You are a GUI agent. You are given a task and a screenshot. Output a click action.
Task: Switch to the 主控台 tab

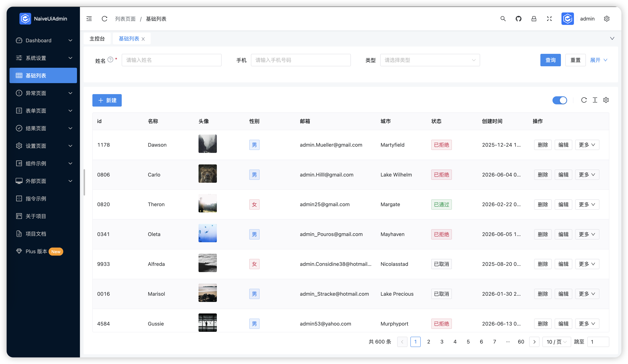97,39
